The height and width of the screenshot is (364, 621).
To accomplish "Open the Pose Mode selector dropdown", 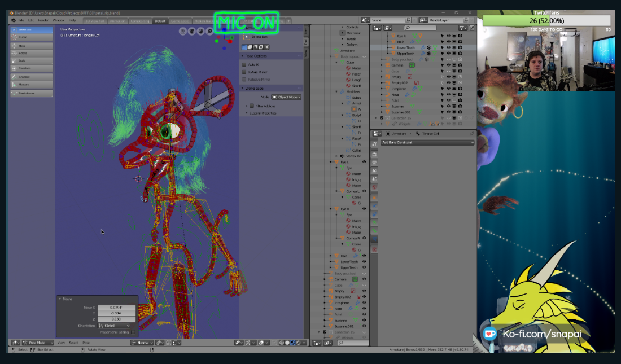I will coord(37,343).
